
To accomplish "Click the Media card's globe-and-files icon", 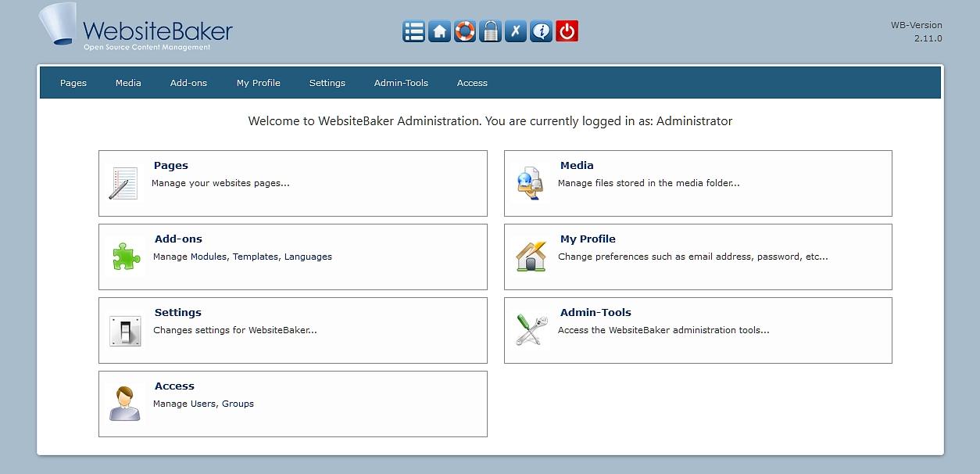I will pyautogui.click(x=531, y=183).
